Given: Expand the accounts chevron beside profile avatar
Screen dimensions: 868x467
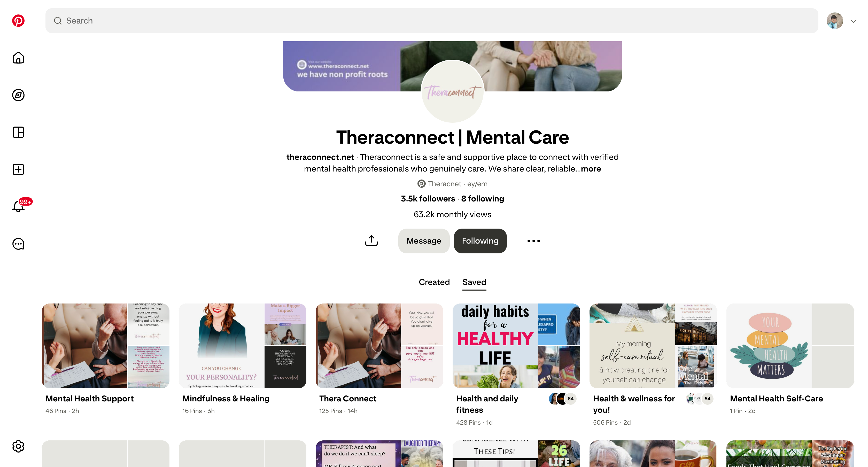Looking at the screenshot, I should (x=853, y=21).
